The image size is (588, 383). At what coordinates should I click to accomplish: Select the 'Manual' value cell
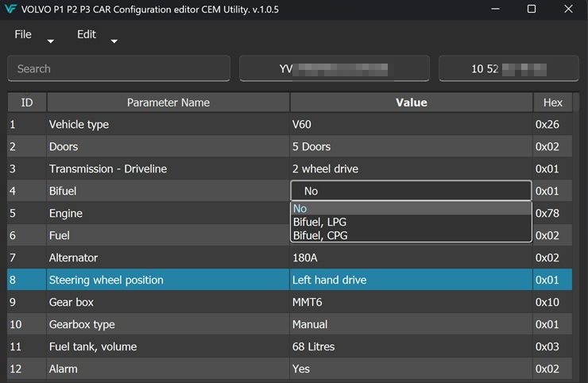click(412, 324)
